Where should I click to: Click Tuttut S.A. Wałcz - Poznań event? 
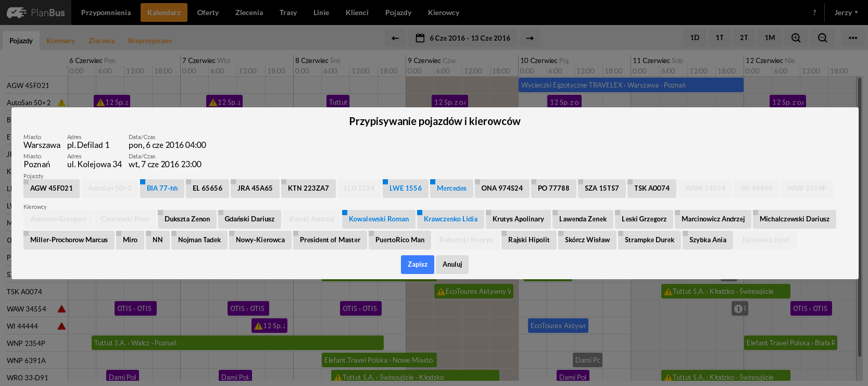(x=237, y=343)
